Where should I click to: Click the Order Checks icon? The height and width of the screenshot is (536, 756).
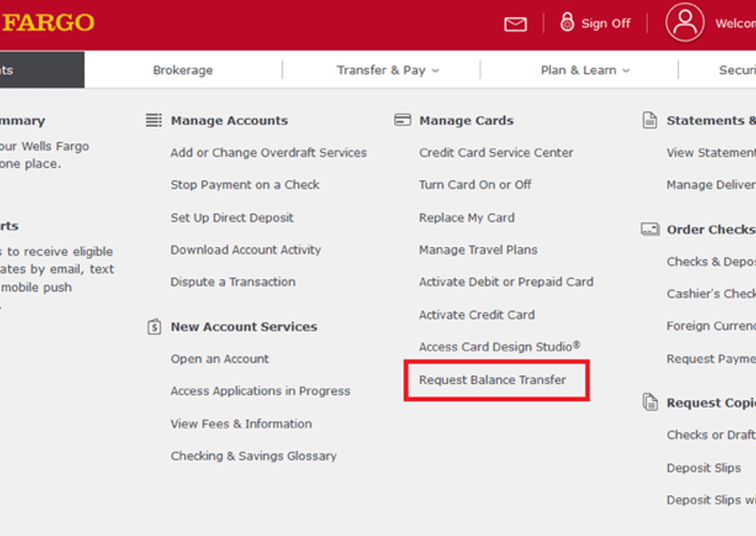650,230
